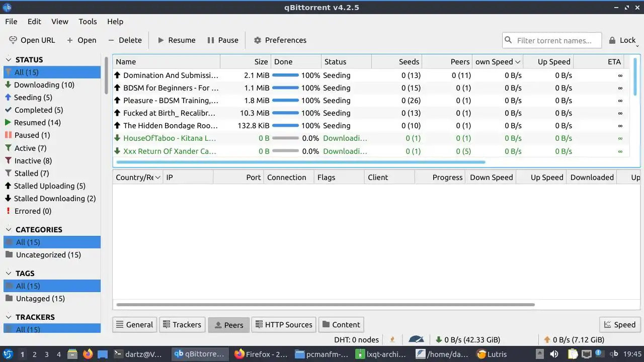Resume torrents with the play icon
The height and width of the screenshot is (362, 644).
[x=161, y=40]
